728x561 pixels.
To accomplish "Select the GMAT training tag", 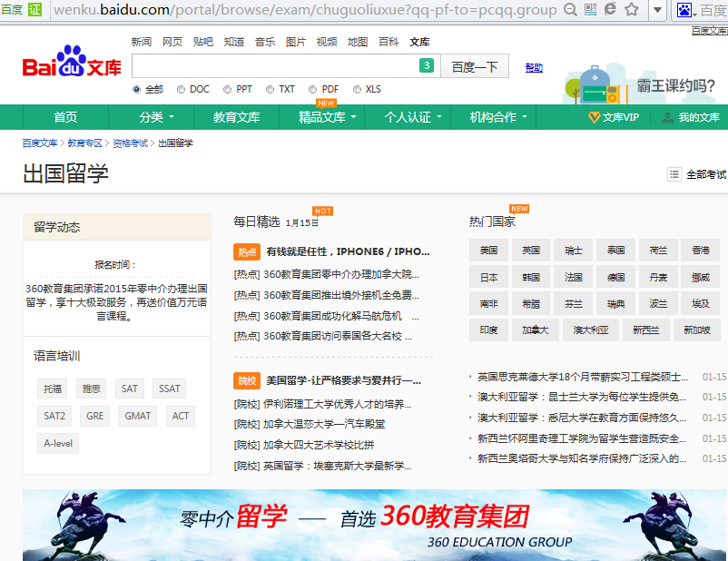I will click(137, 416).
